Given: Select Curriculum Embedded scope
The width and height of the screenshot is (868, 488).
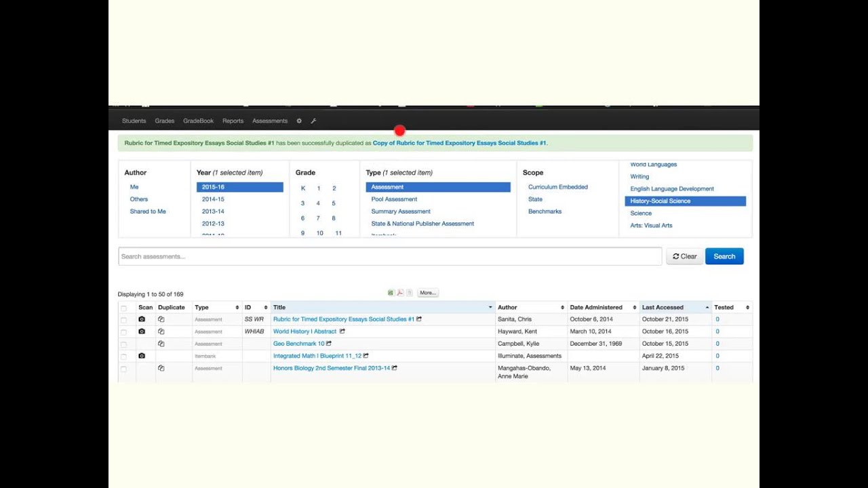Looking at the screenshot, I should pos(558,187).
